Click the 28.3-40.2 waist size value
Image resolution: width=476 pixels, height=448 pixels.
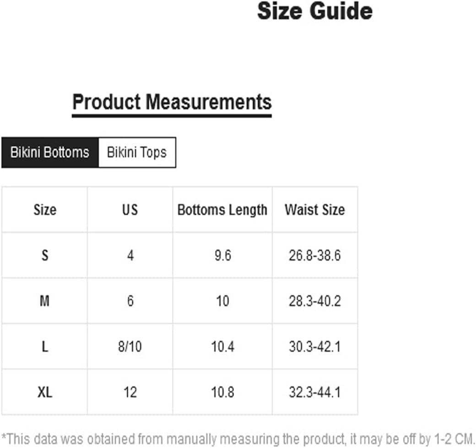(315, 300)
